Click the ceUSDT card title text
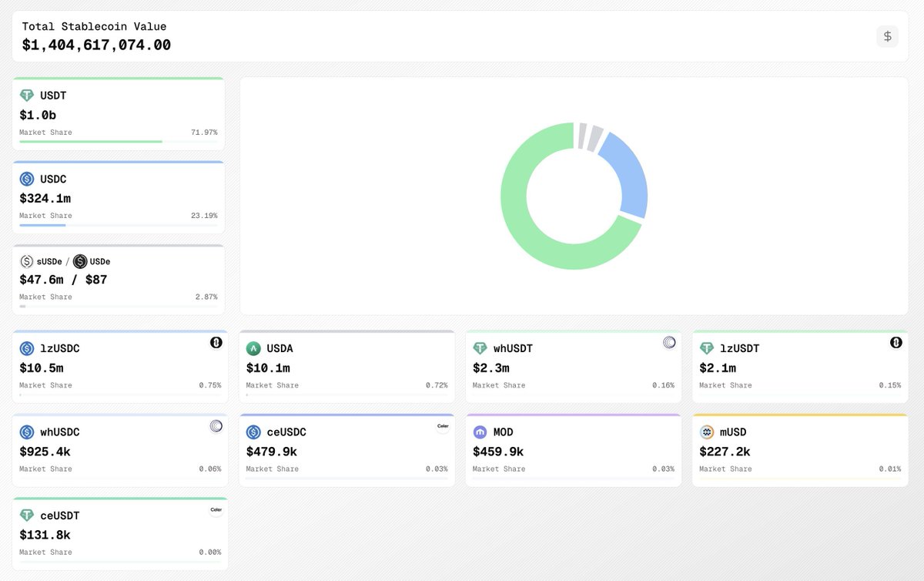The height and width of the screenshot is (581, 924). pyautogui.click(x=60, y=516)
